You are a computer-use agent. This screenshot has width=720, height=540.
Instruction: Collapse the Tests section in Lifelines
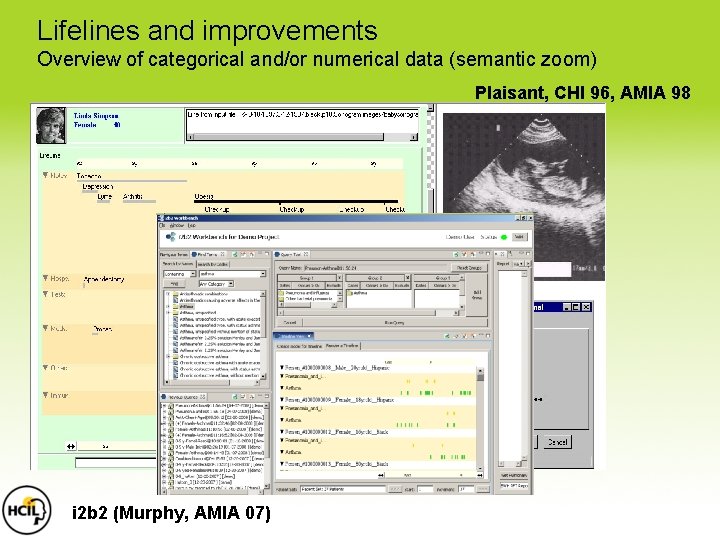(45, 294)
